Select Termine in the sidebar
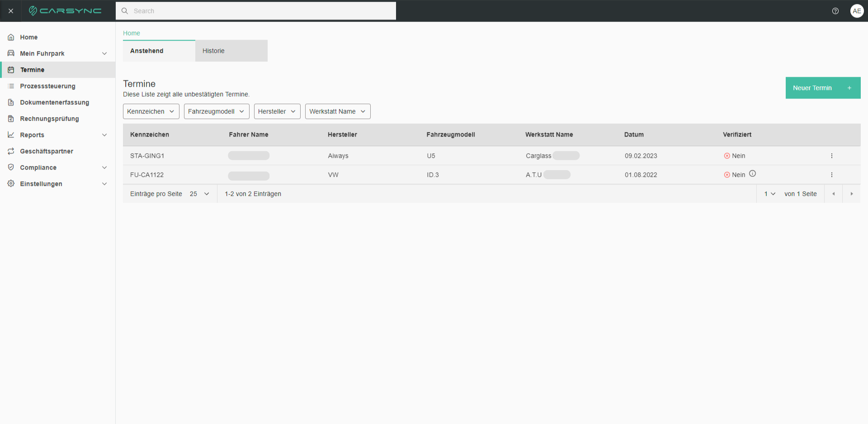This screenshot has height=424, width=868. [x=58, y=70]
